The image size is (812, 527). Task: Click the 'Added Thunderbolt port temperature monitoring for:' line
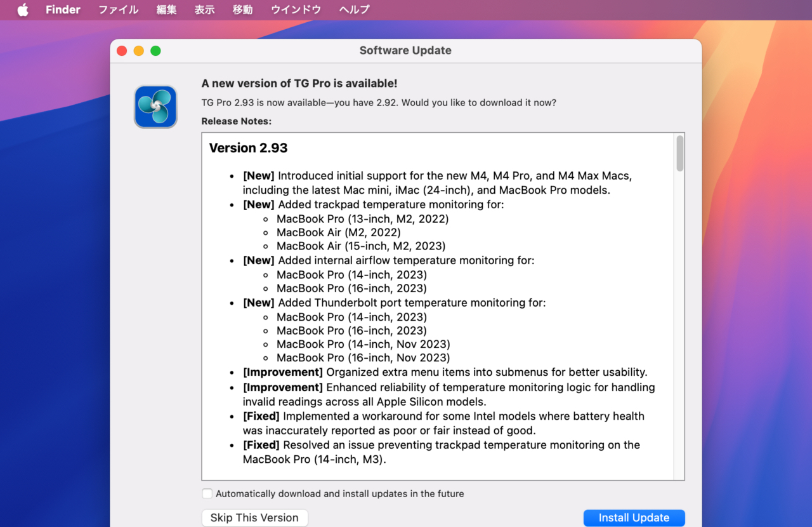pyautogui.click(x=394, y=303)
